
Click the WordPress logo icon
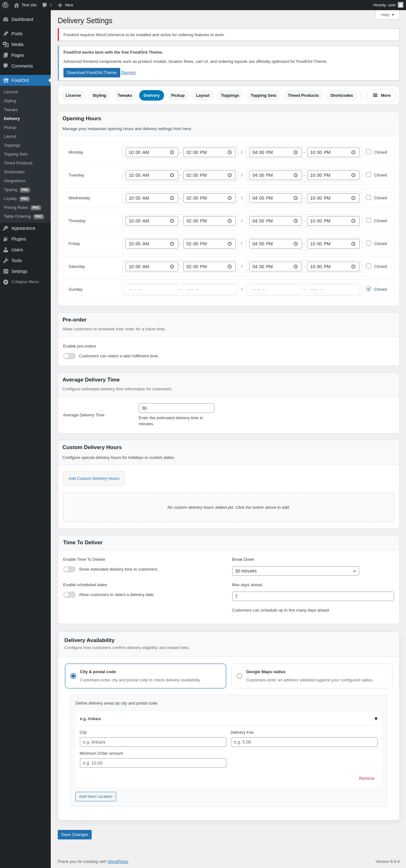(x=5, y=5)
